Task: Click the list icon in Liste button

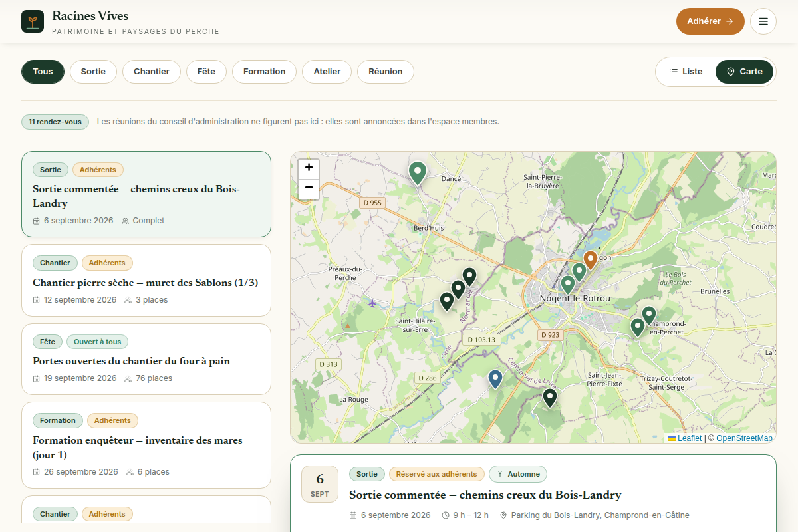Action: click(674, 72)
